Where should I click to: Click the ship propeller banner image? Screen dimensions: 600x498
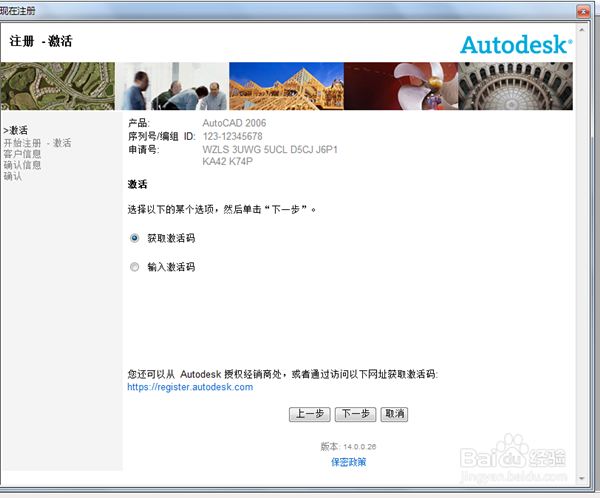[x=401, y=86]
